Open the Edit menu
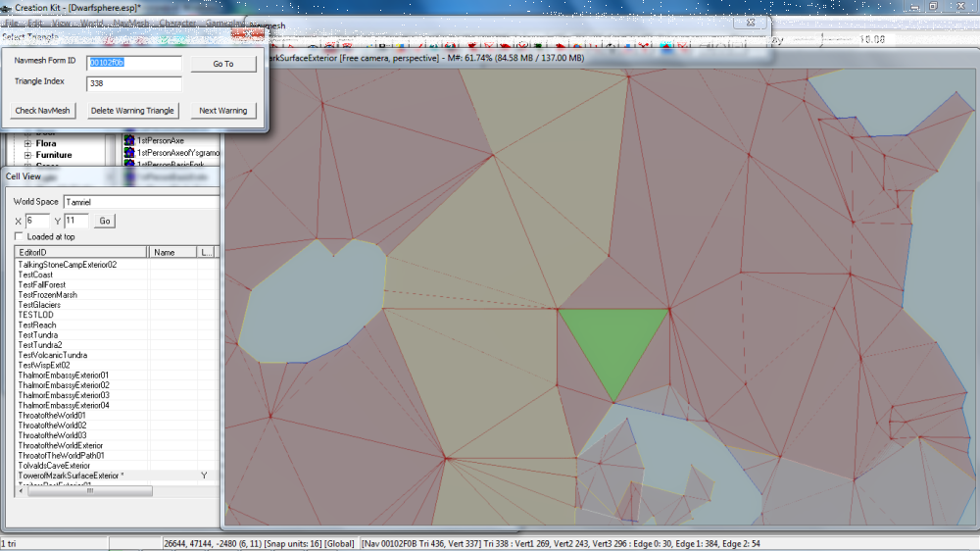980x551 pixels. [x=35, y=24]
